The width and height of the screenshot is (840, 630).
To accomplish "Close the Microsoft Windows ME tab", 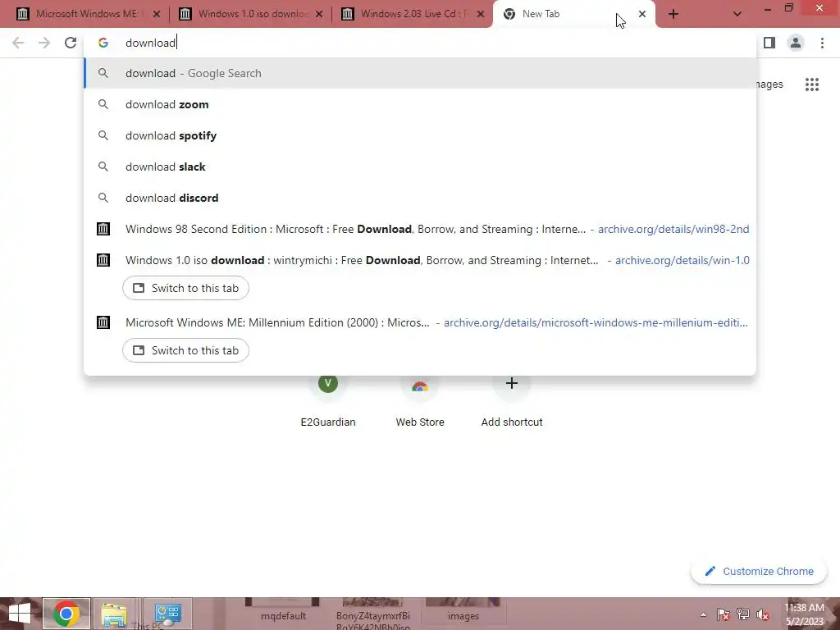I will tap(157, 15).
